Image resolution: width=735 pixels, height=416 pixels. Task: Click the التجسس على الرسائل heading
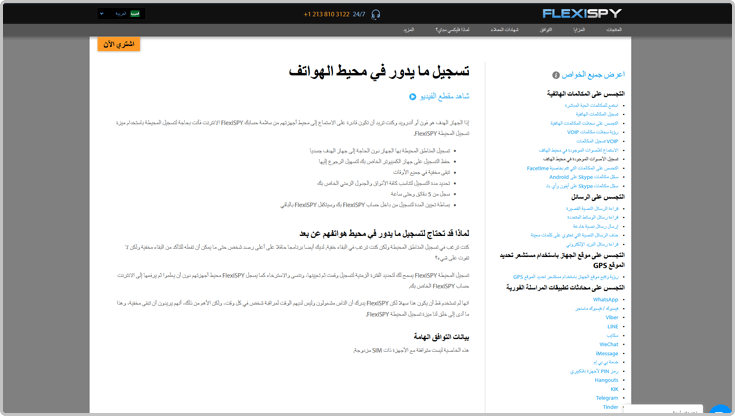point(598,197)
